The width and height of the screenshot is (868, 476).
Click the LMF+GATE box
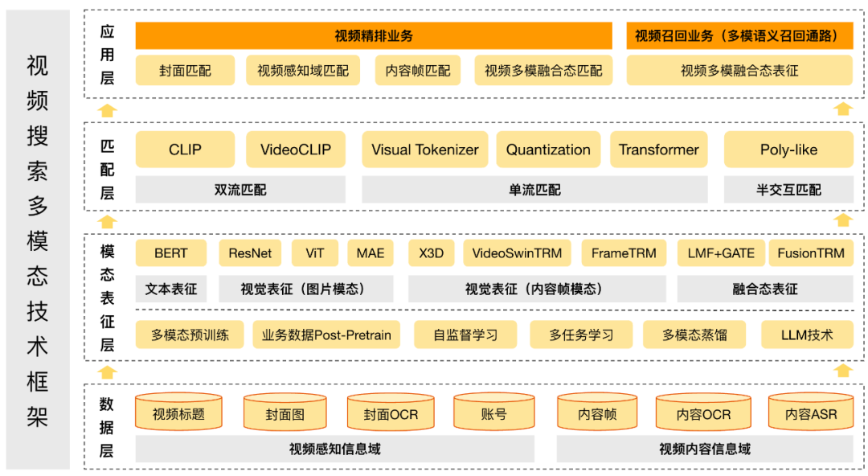(721, 253)
